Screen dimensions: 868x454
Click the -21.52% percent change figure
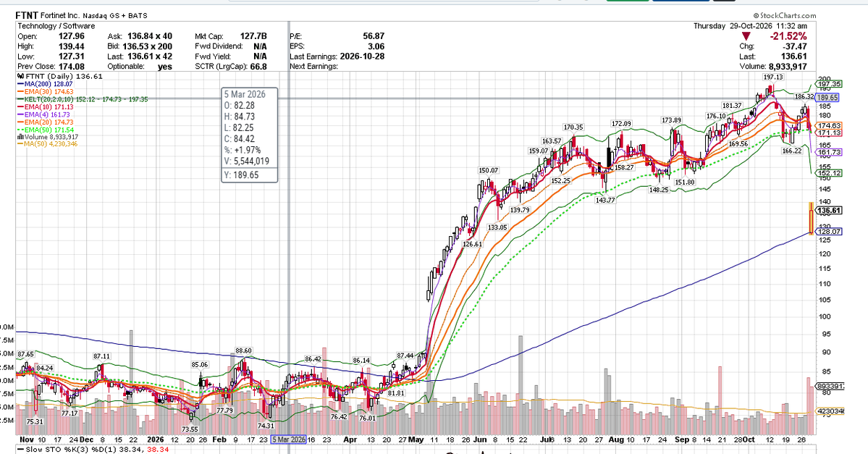(x=788, y=36)
